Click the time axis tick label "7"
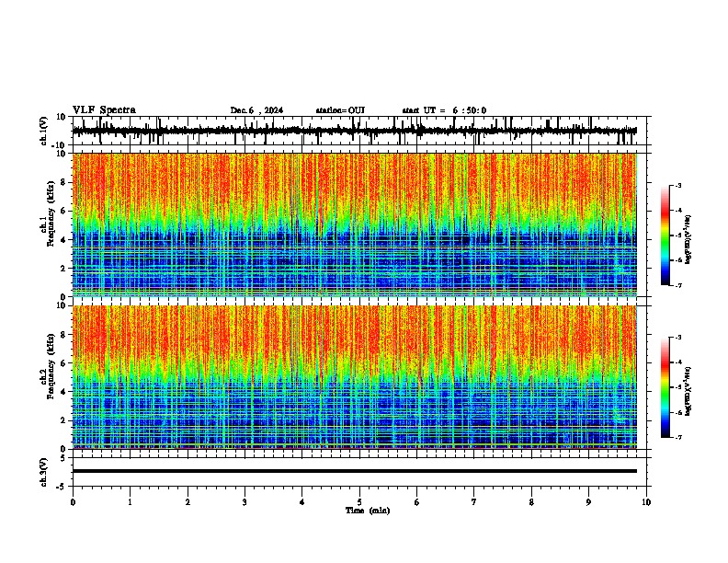728x563 pixels. [x=474, y=502]
